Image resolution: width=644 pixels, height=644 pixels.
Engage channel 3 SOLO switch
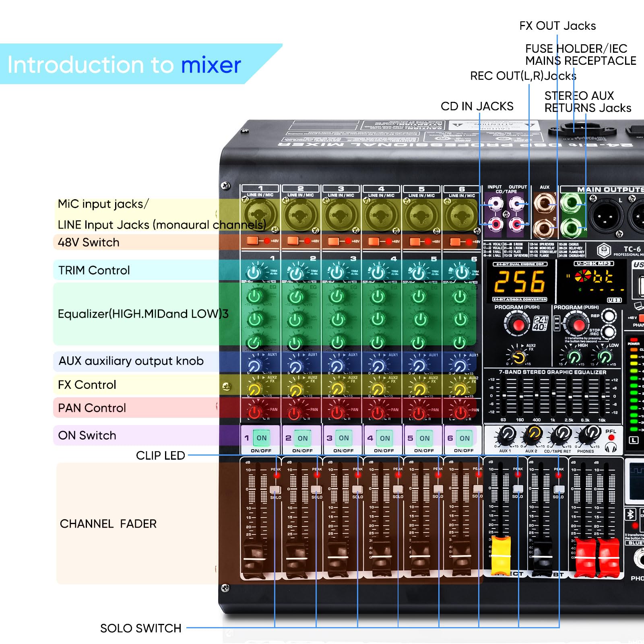(357, 489)
